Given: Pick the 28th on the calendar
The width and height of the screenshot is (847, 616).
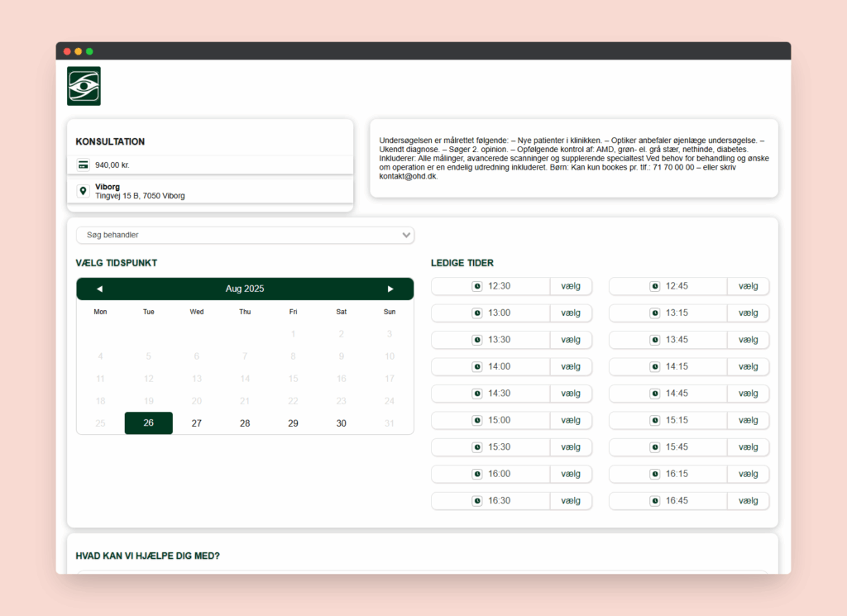Looking at the screenshot, I should click(x=245, y=423).
